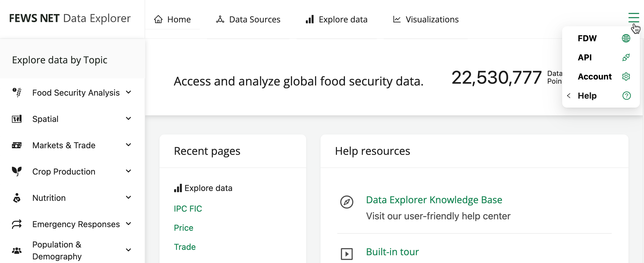Click the Built-in tour play icon
The width and height of the screenshot is (644, 263).
coord(346,254)
